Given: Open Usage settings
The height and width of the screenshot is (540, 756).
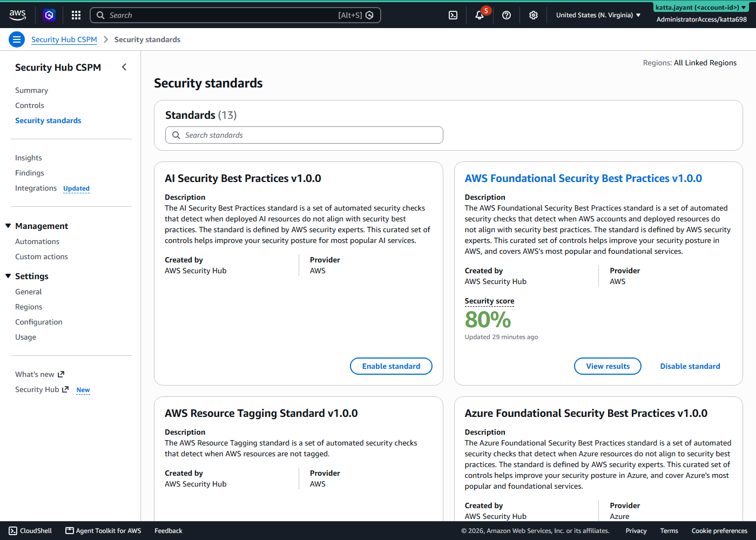Looking at the screenshot, I should pyautogui.click(x=25, y=337).
